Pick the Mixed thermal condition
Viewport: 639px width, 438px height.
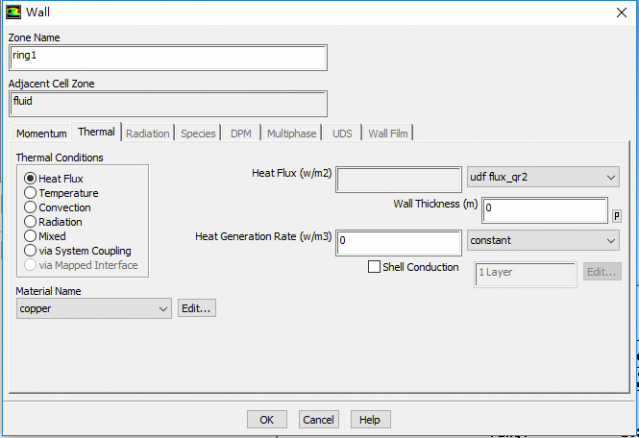click(x=30, y=236)
